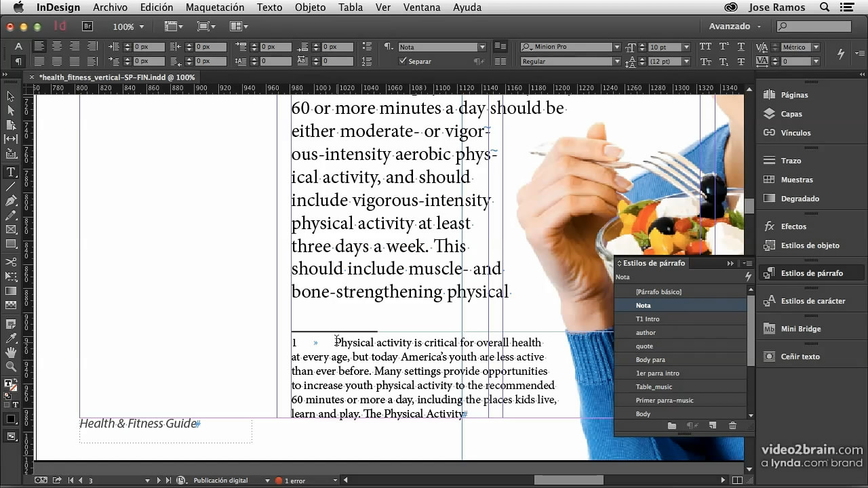
Task: Open the Estilos de carácter panel
Action: pos(813,301)
